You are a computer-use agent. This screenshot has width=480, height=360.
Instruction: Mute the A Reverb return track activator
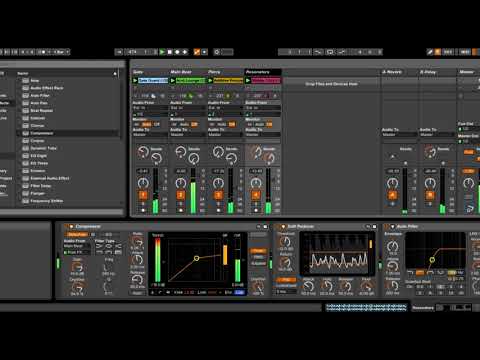(392, 195)
